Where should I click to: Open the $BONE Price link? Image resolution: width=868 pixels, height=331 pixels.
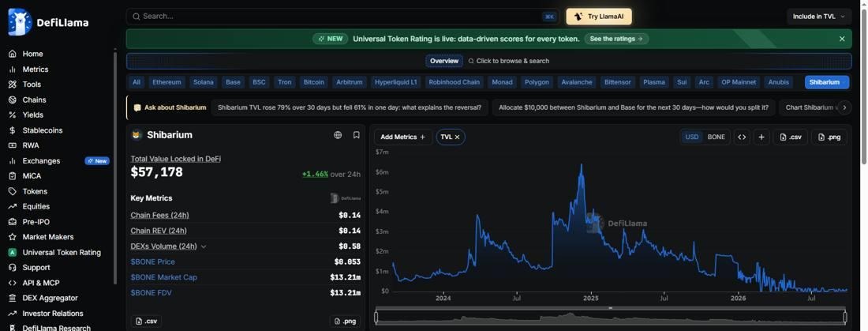pyautogui.click(x=153, y=261)
